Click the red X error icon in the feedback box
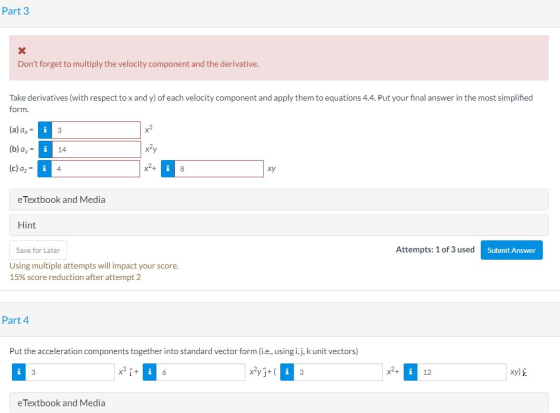 (x=22, y=51)
